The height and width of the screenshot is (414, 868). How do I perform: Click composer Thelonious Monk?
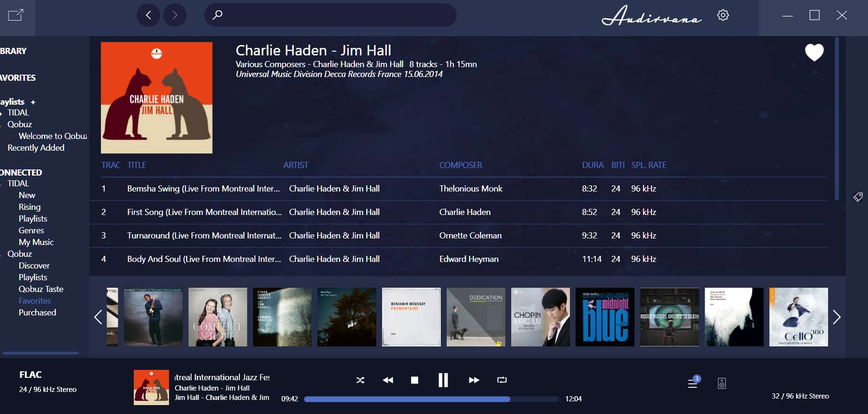coord(471,189)
